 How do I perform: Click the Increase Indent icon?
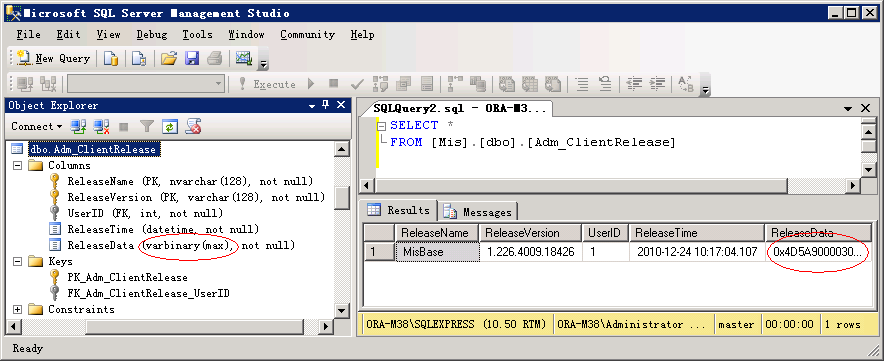click(657, 84)
